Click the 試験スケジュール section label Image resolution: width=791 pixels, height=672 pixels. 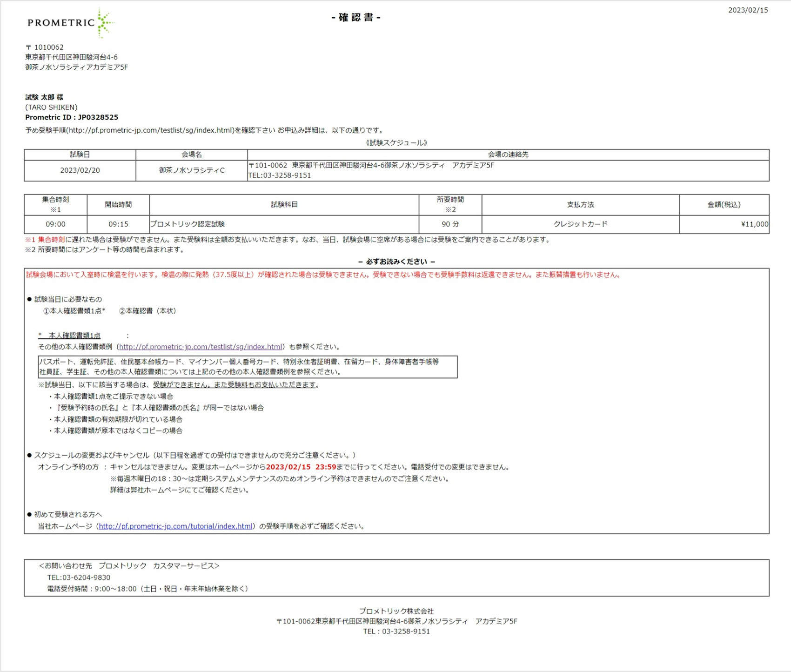396,143
